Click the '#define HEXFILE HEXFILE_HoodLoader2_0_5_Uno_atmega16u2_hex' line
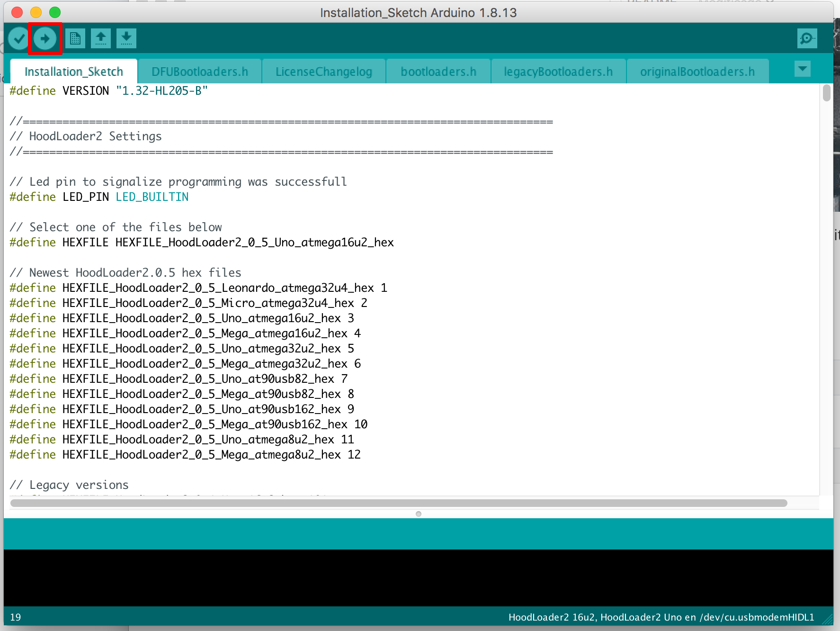The height and width of the screenshot is (631, 840). [202, 242]
